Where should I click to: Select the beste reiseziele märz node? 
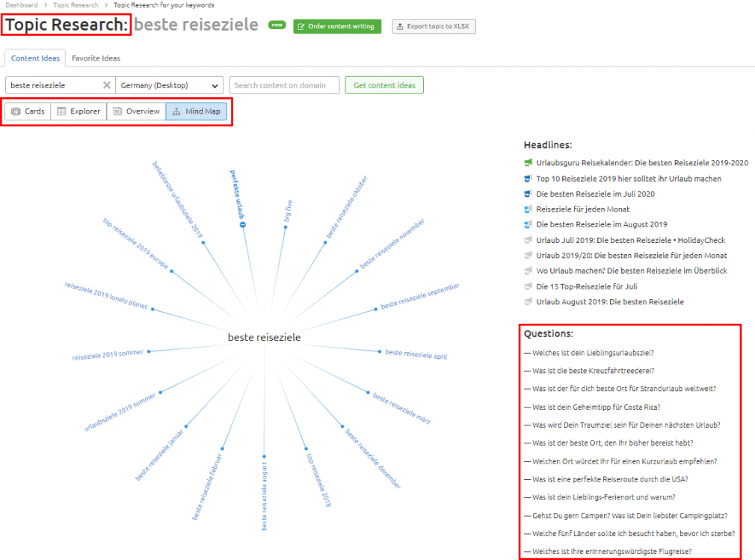pyautogui.click(x=401, y=408)
